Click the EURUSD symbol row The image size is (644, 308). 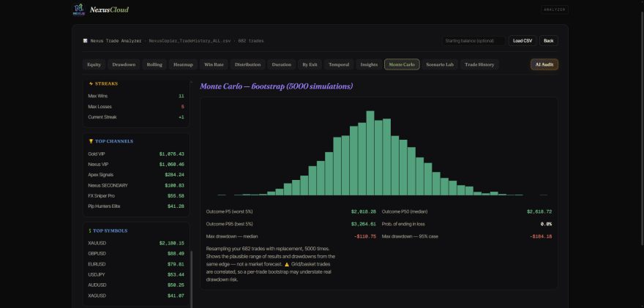pos(136,264)
